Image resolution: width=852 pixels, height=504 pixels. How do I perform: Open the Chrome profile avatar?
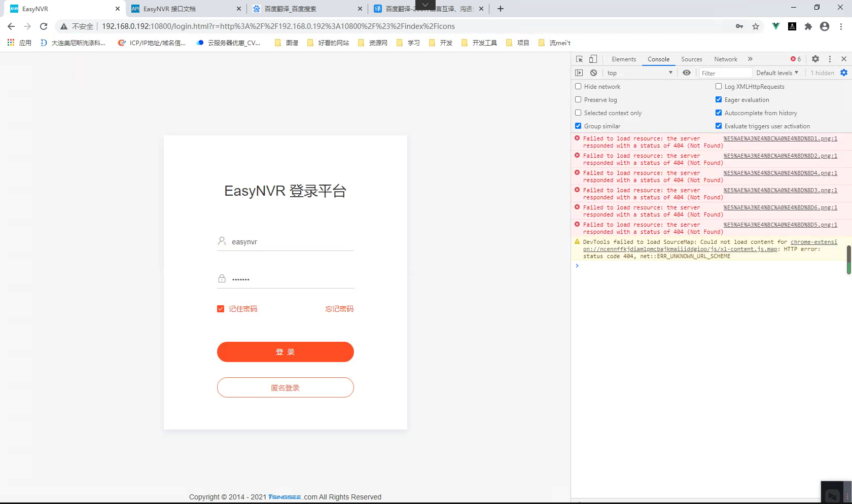(x=825, y=26)
